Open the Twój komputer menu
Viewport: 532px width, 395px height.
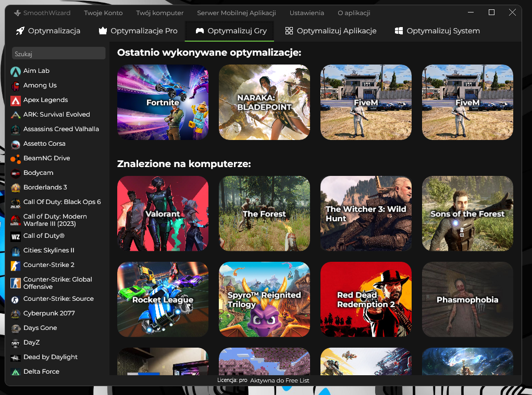[160, 13]
